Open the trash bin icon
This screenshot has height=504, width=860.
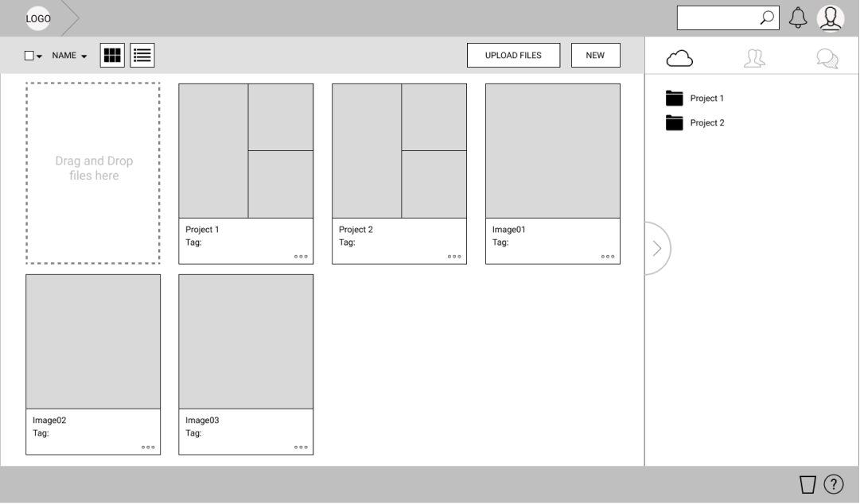point(807,484)
